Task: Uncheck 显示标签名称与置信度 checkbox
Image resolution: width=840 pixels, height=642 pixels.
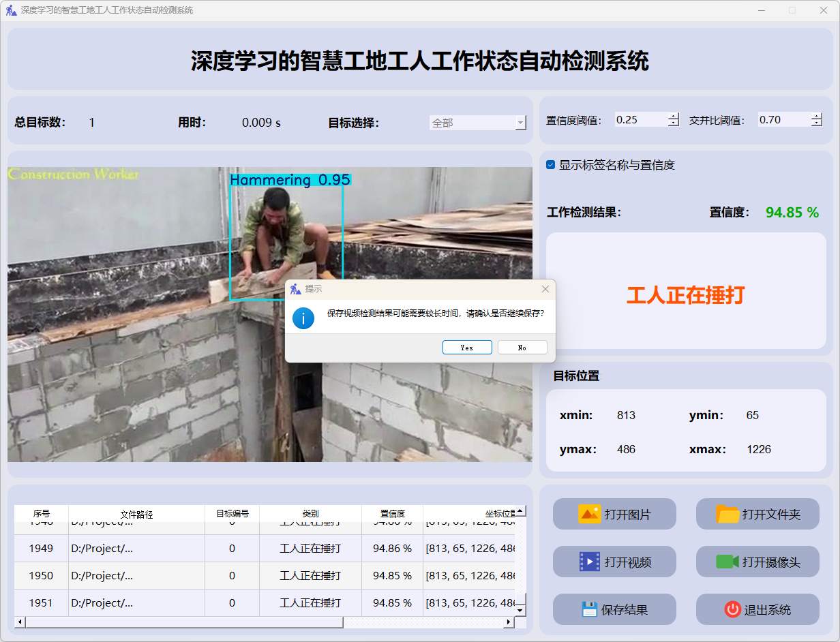Action: [551, 165]
